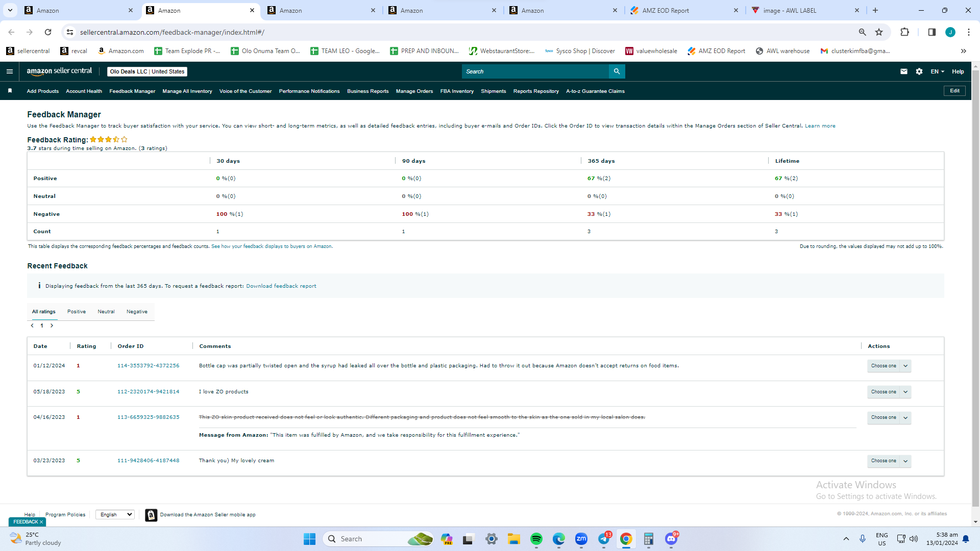This screenshot has height=551, width=980.
Task: Open File Explorer from the taskbar
Action: (513, 539)
